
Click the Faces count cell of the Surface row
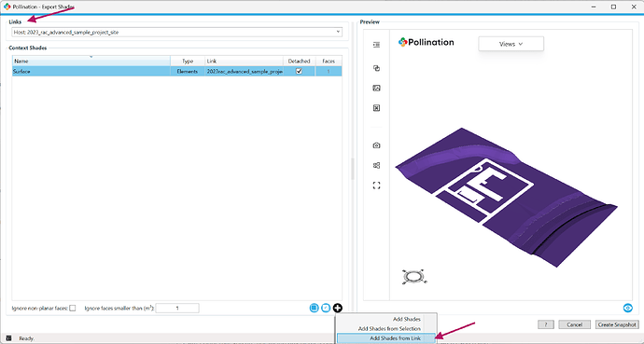(329, 72)
